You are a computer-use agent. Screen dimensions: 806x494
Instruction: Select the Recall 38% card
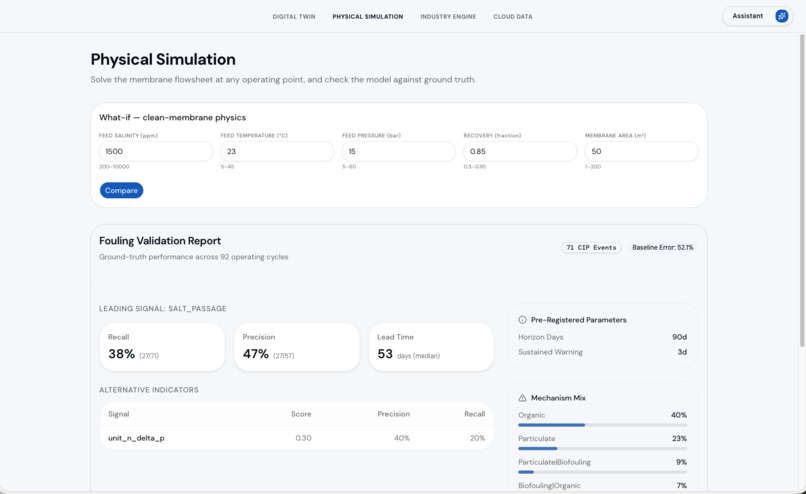(x=162, y=347)
